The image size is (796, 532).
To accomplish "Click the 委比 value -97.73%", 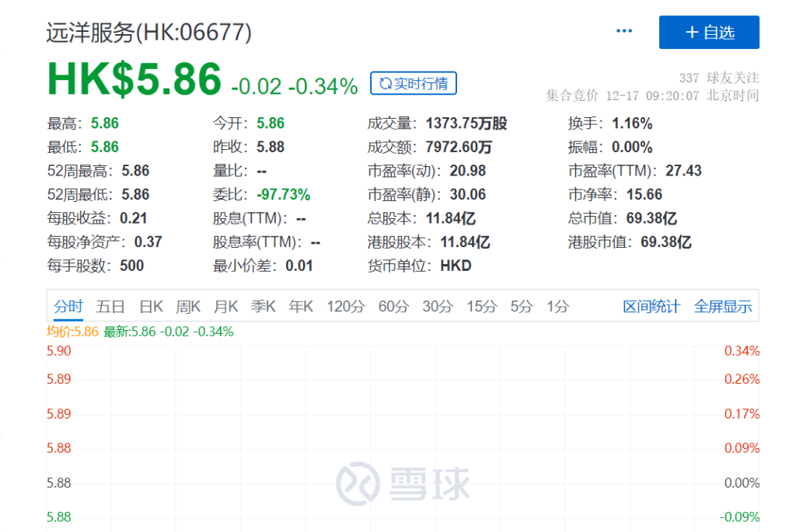I will (x=283, y=195).
